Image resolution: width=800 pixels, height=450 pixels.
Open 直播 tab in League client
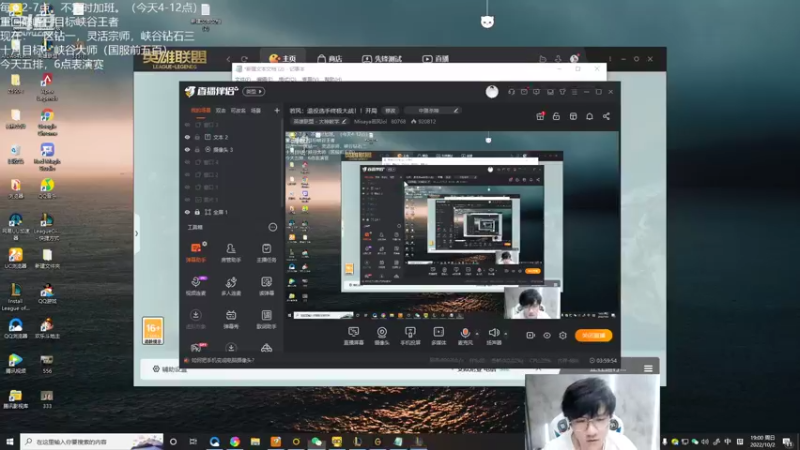[x=436, y=59]
